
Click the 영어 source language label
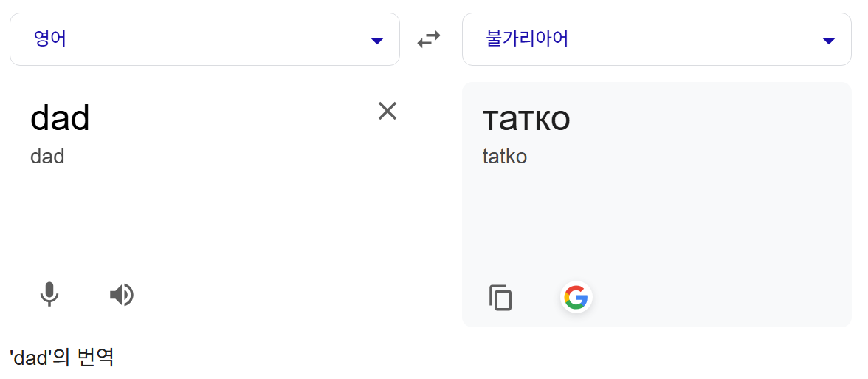pos(50,39)
